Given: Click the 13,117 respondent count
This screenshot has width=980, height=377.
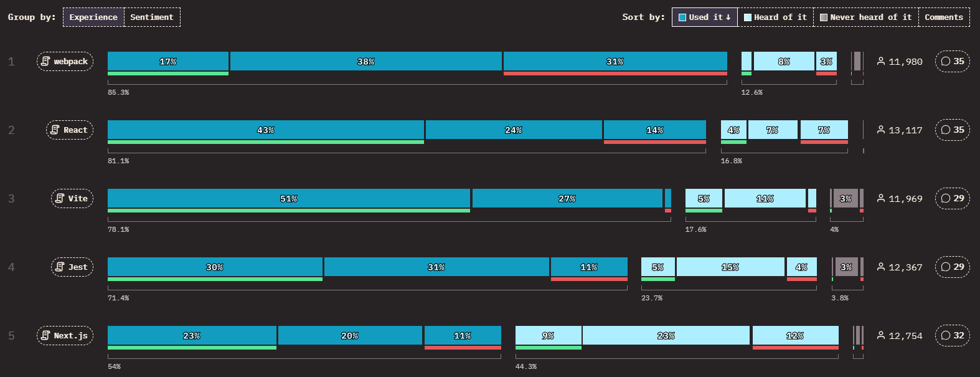Looking at the screenshot, I should (x=905, y=130).
